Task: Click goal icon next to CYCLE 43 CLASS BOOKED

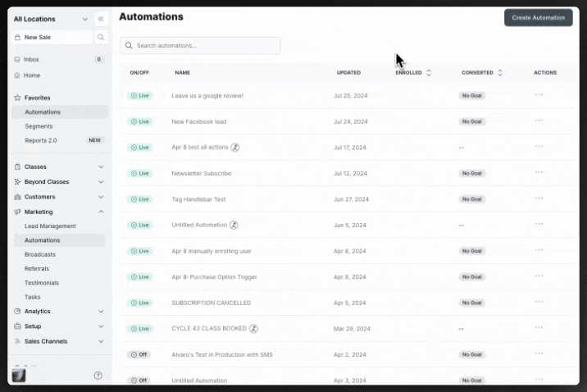Action: coord(253,328)
